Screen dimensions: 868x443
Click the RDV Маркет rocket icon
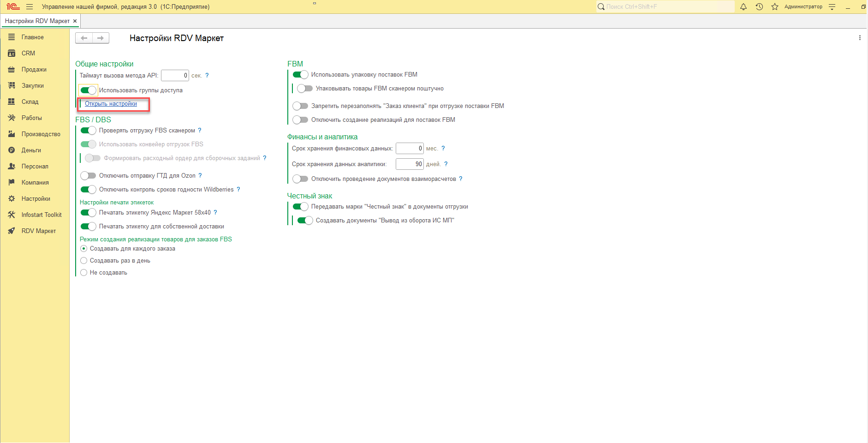pyautogui.click(x=12, y=231)
